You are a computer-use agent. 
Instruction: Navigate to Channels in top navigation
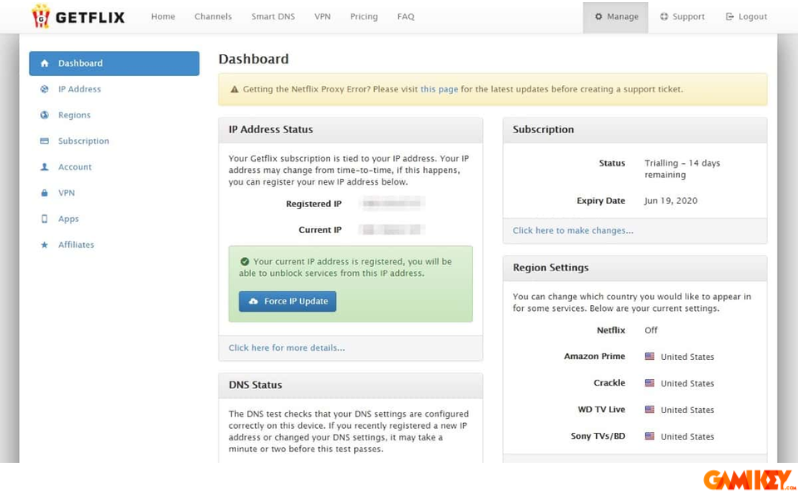[x=213, y=17]
